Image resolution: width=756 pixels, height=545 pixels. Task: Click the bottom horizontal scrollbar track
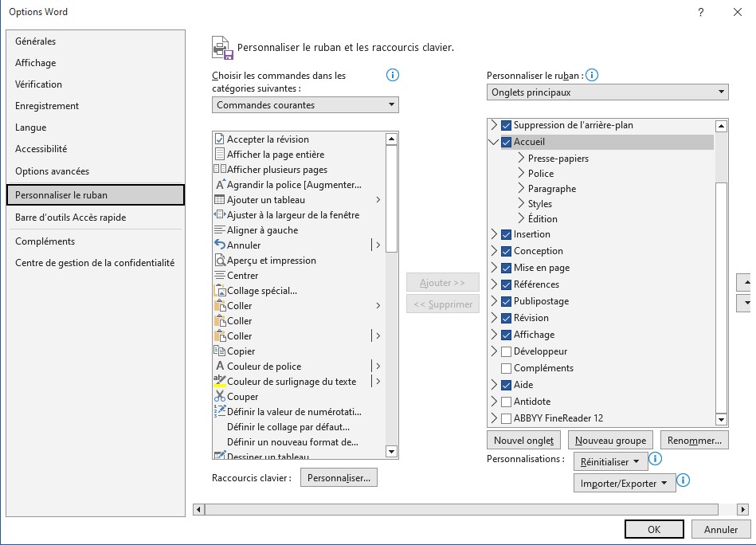coord(470,509)
